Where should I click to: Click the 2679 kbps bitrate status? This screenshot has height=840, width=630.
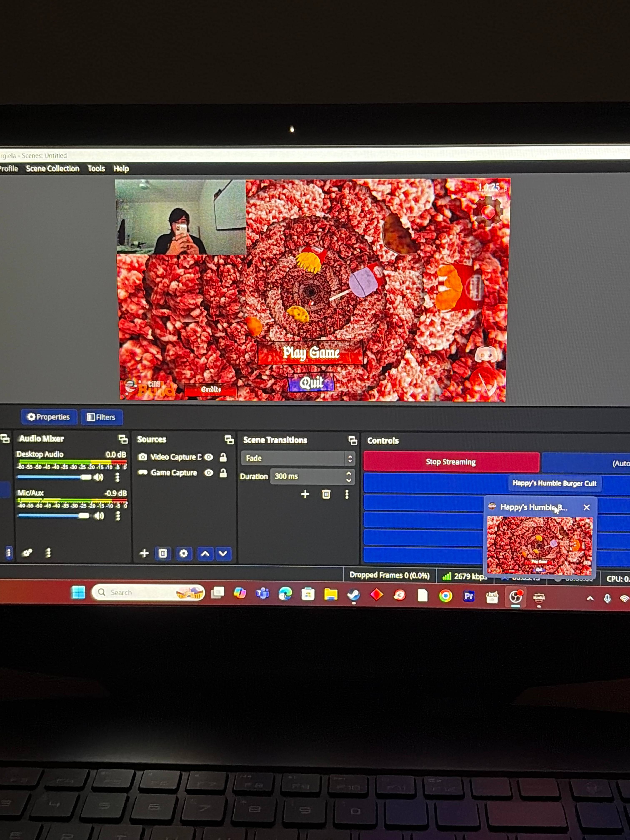[x=464, y=576]
